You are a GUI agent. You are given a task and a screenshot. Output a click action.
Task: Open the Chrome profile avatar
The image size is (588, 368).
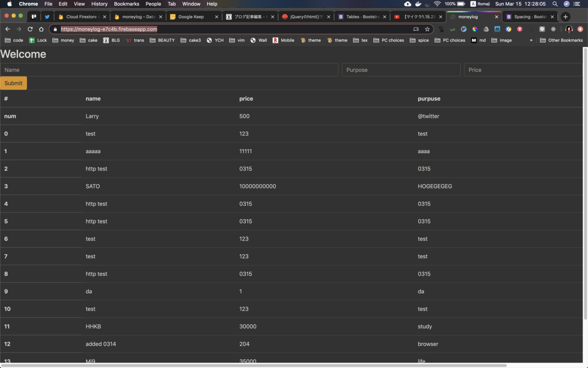pos(569,29)
